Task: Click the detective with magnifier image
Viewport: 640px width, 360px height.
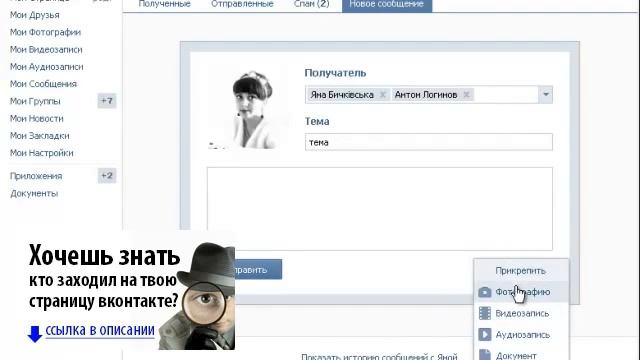Action: coord(198,296)
